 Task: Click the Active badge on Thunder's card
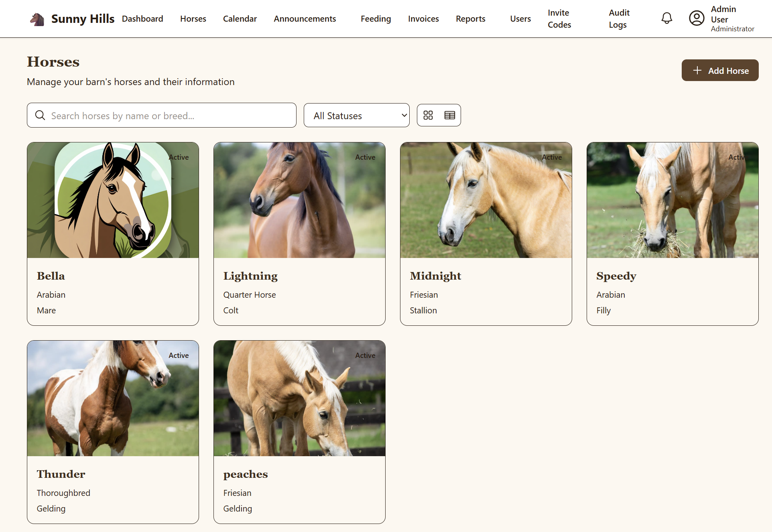179,355
